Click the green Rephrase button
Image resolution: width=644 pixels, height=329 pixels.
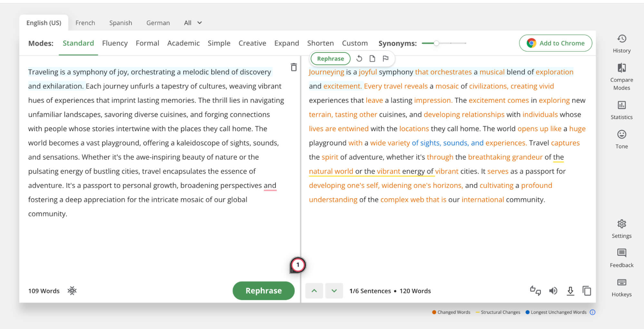(x=264, y=291)
